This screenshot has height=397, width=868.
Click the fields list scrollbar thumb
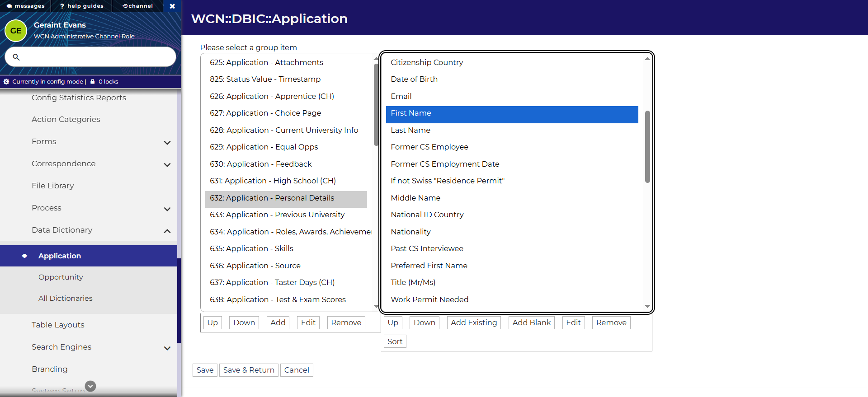click(x=647, y=147)
